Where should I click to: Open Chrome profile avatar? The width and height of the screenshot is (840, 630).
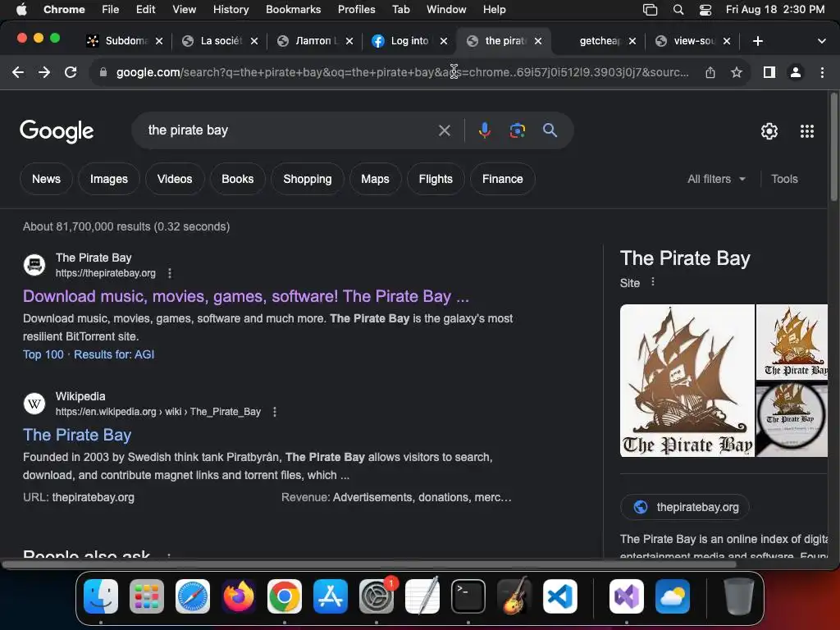796,72
